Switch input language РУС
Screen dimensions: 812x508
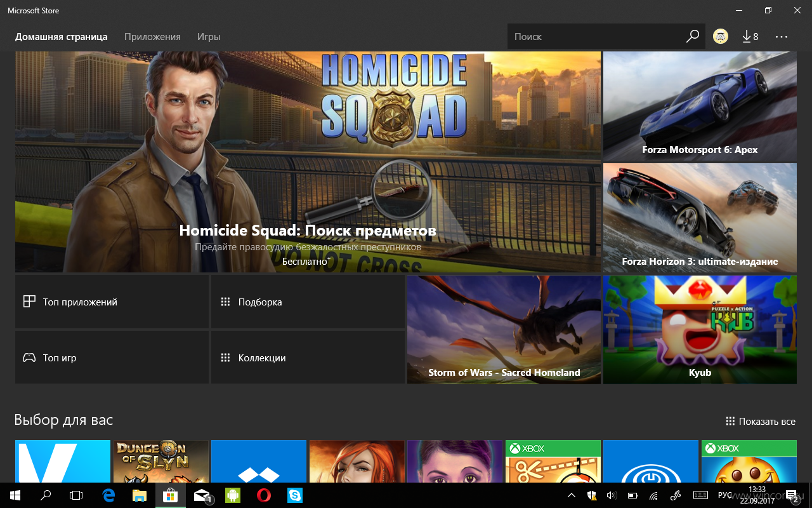click(x=725, y=495)
